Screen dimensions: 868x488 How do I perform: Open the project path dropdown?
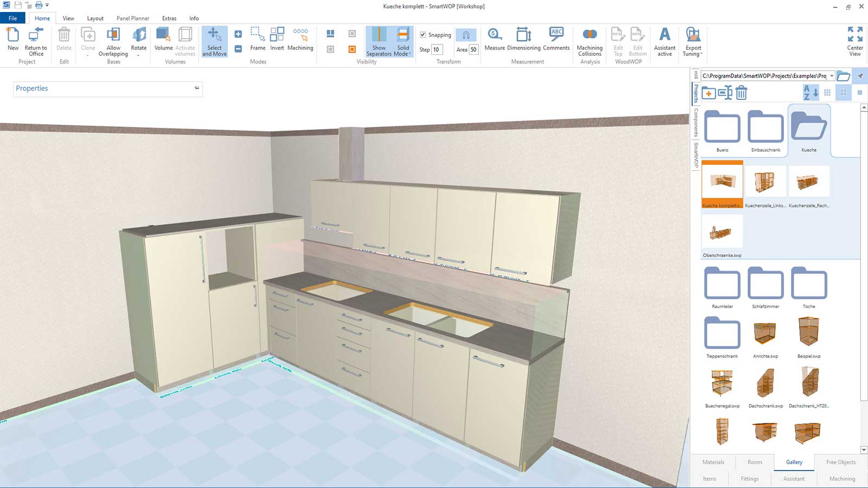(x=832, y=76)
